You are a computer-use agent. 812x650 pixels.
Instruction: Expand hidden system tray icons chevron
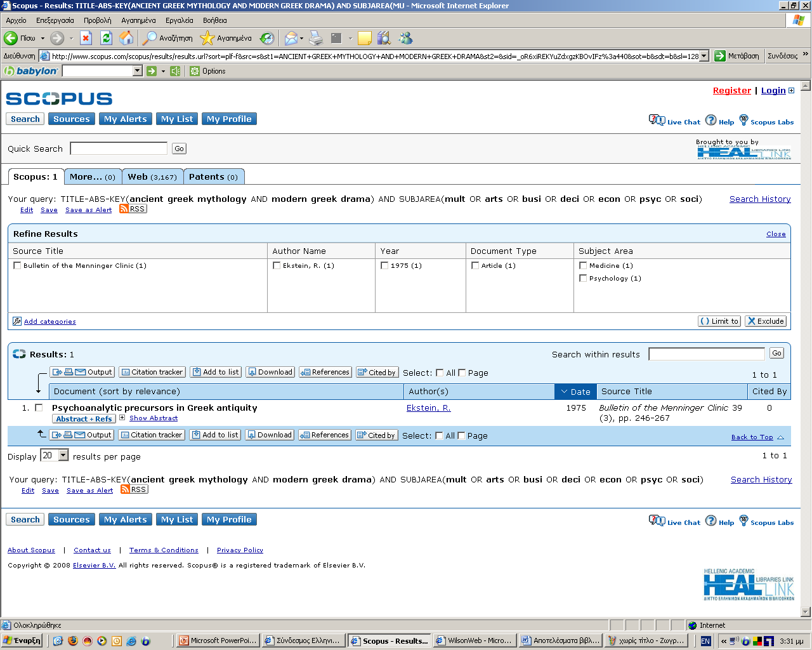point(724,641)
